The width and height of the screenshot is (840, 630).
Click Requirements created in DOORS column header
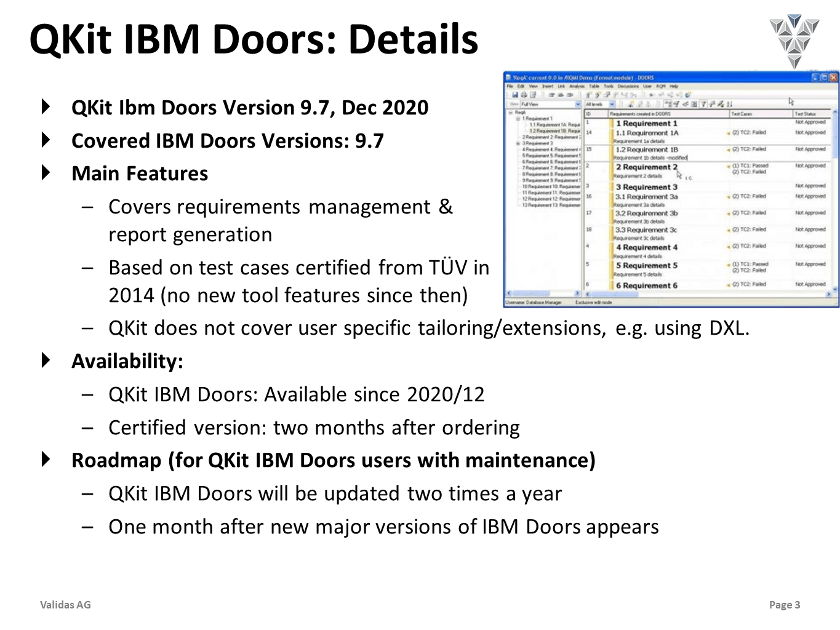click(x=669, y=114)
